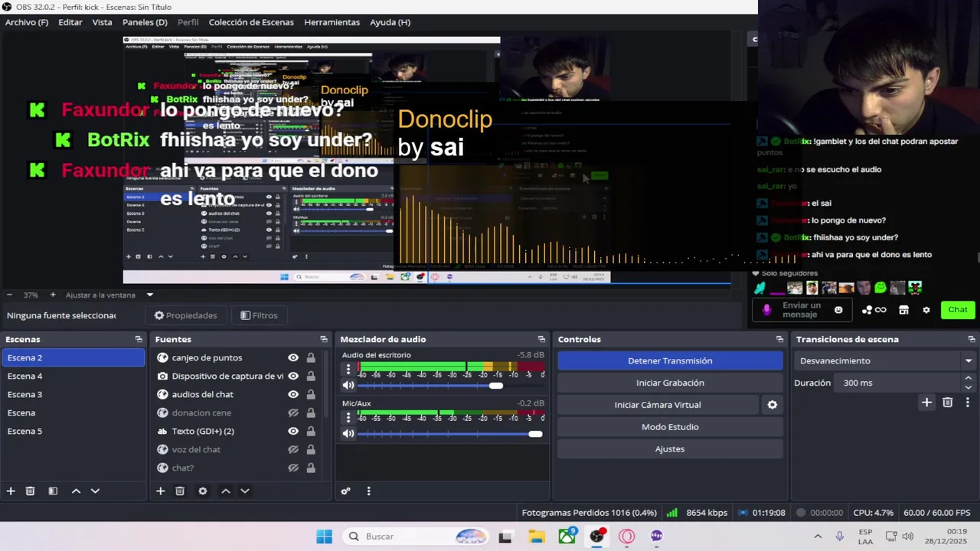The height and width of the screenshot is (551, 980).
Task: Hide Dispositivo de captura de video source
Action: pos(293,376)
